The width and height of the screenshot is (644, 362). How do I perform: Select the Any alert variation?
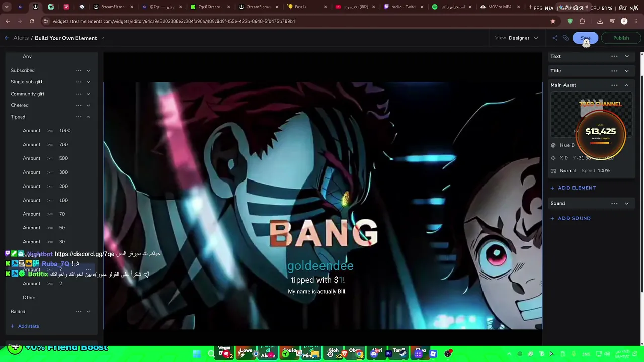coord(27,56)
